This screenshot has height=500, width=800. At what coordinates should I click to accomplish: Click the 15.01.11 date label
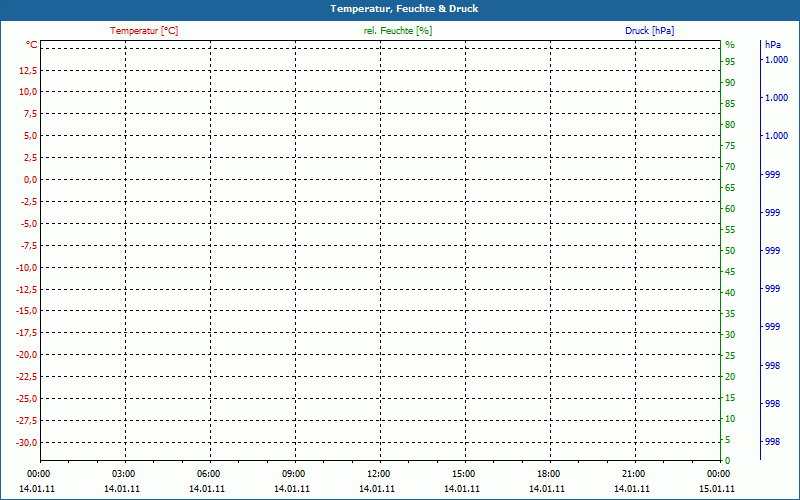point(717,489)
